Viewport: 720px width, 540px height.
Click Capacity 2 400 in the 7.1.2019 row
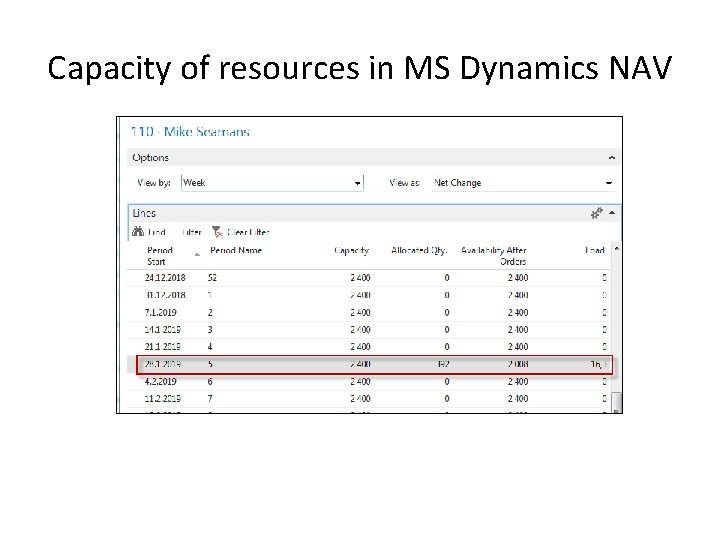pos(360,313)
